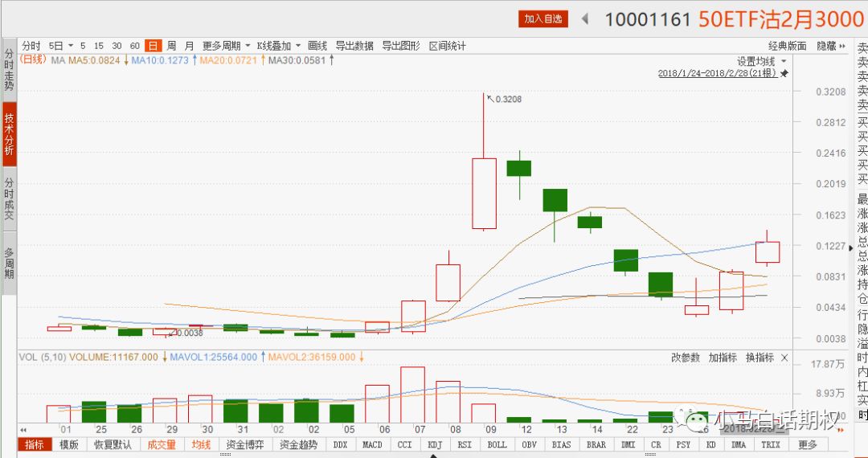Open the 分时走势 side tab
The image size is (868, 458).
pyautogui.click(x=10, y=70)
